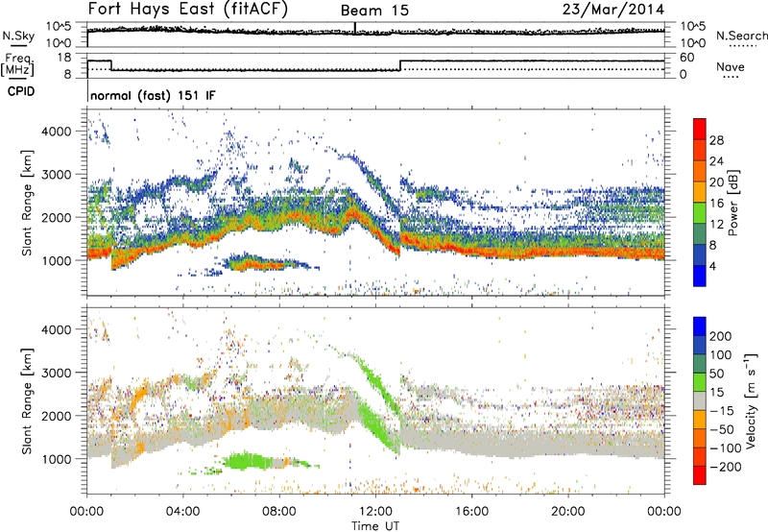Click the "08:00" time tick label
Viewport: 768px width, 532px height.
[279, 512]
